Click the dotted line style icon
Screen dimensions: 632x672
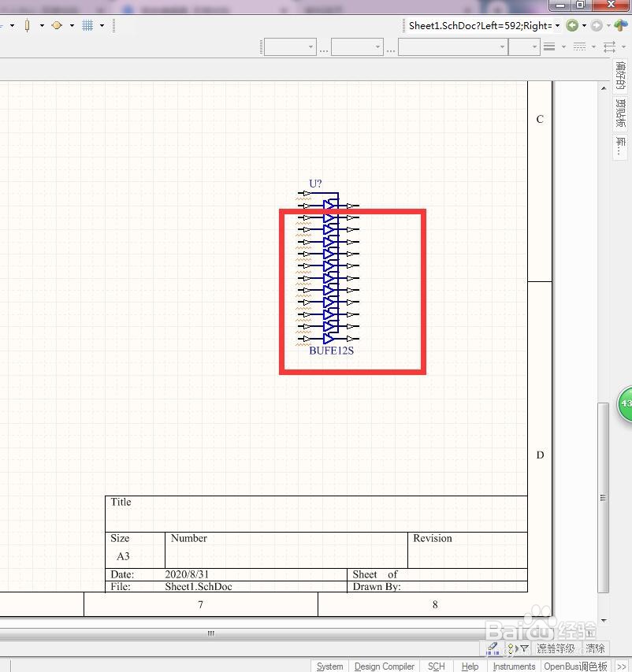click(x=579, y=46)
